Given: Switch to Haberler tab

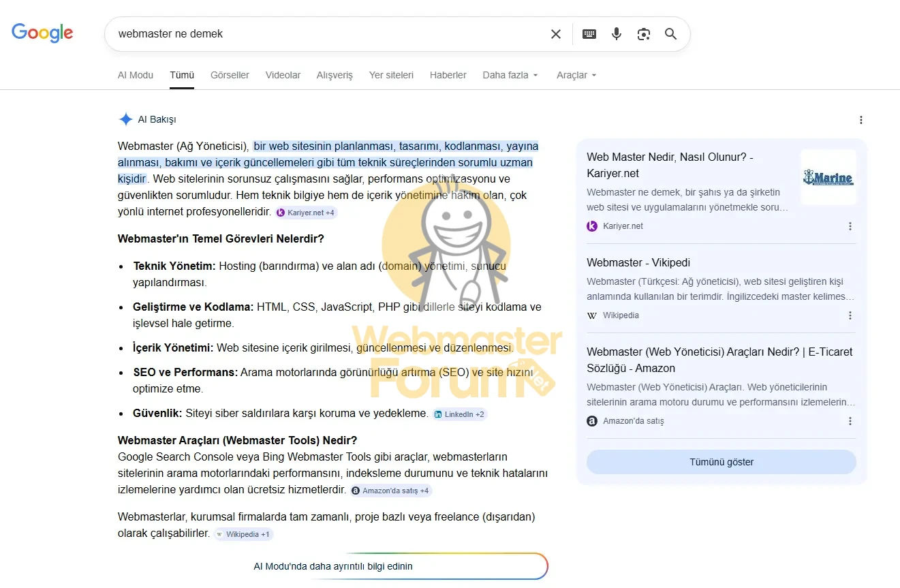Looking at the screenshot, I should (448, 75).
